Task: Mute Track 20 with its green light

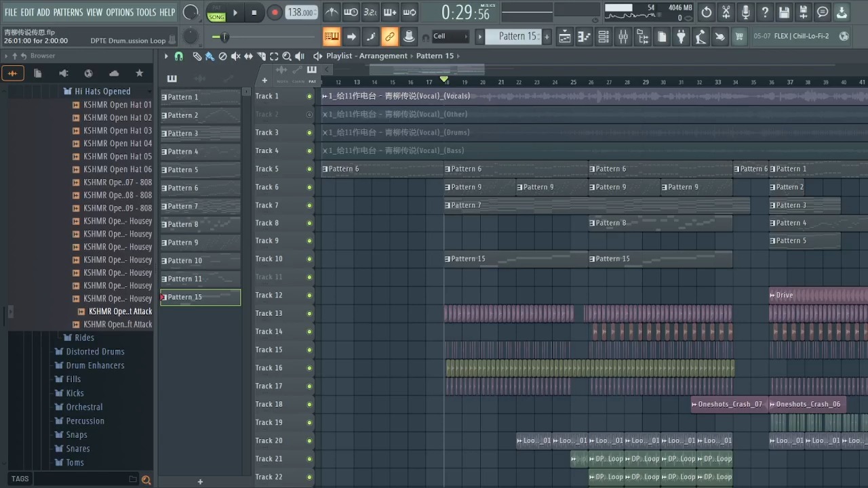Action: [310, 441]
